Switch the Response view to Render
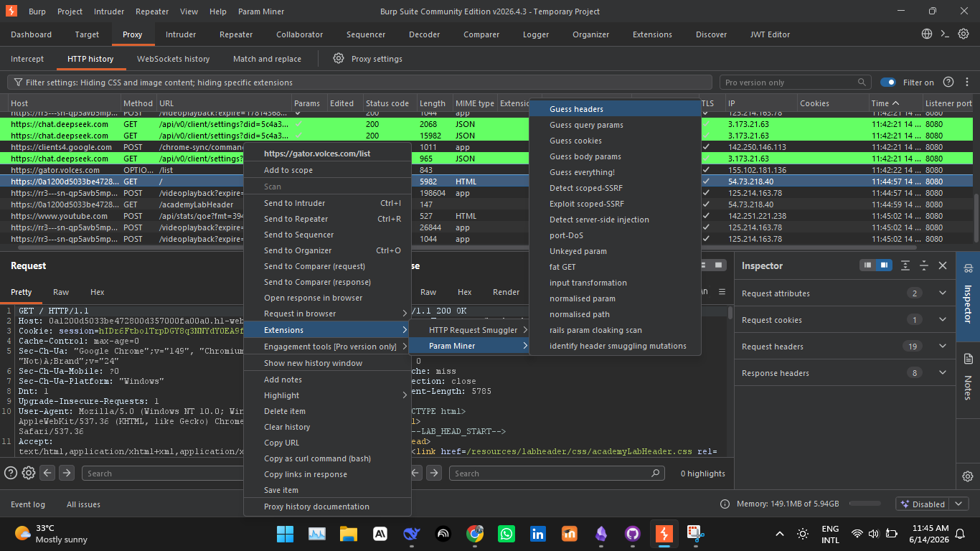 [506, 292]
